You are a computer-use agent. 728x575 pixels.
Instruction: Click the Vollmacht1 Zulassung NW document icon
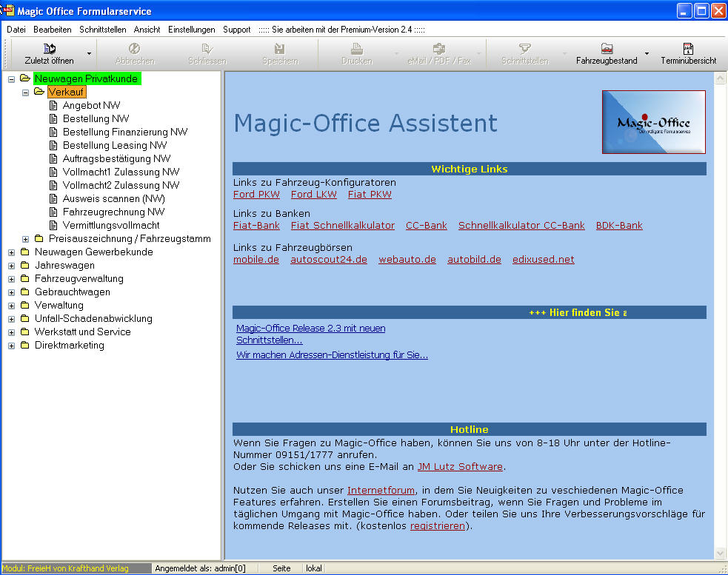click(53, 172)
